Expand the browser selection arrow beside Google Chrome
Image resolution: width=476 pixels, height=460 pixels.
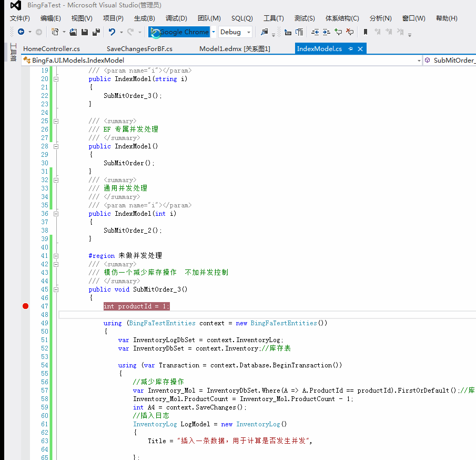214,32
